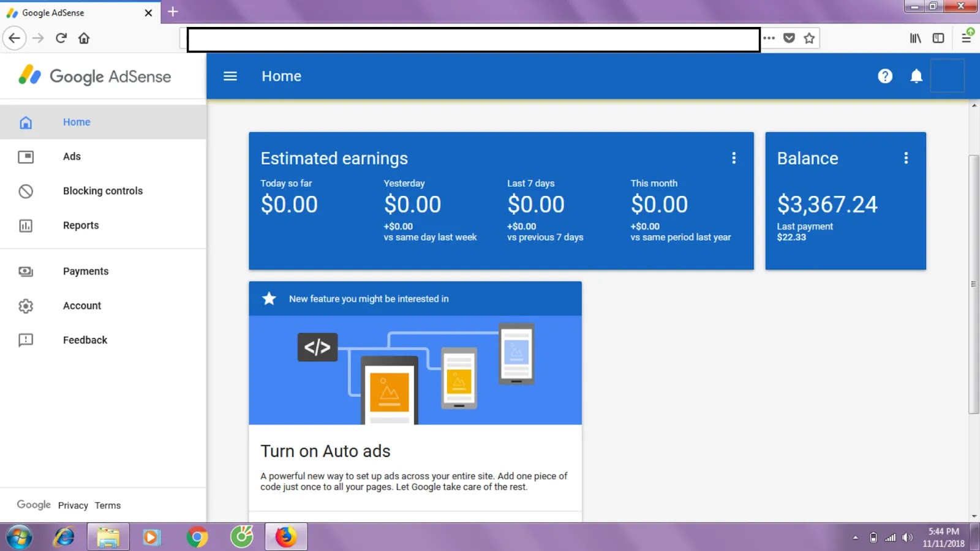Open the media player taskbar icon
980x551 pixels.
coord(151,538)
